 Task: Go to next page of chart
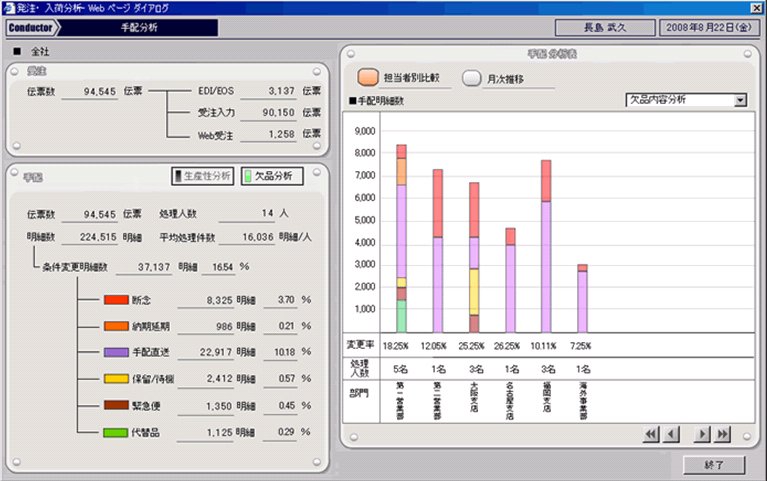[x=702, y=434]
